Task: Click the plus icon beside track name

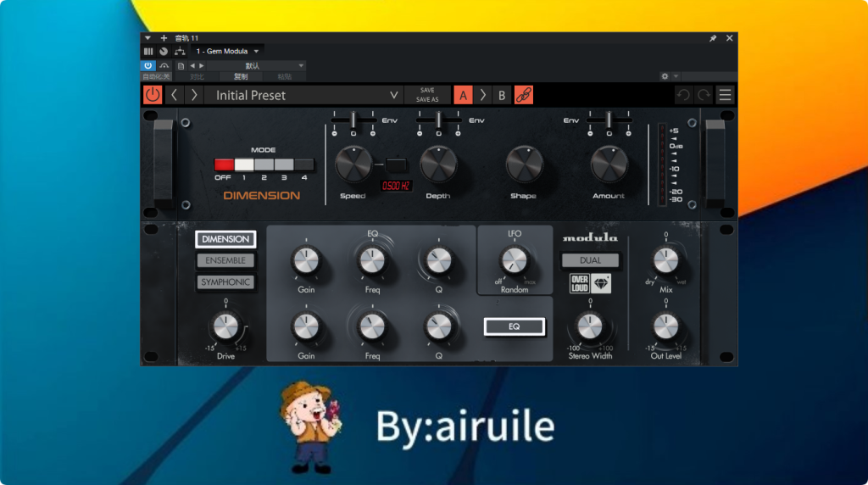Action: (x=164, y=38)
